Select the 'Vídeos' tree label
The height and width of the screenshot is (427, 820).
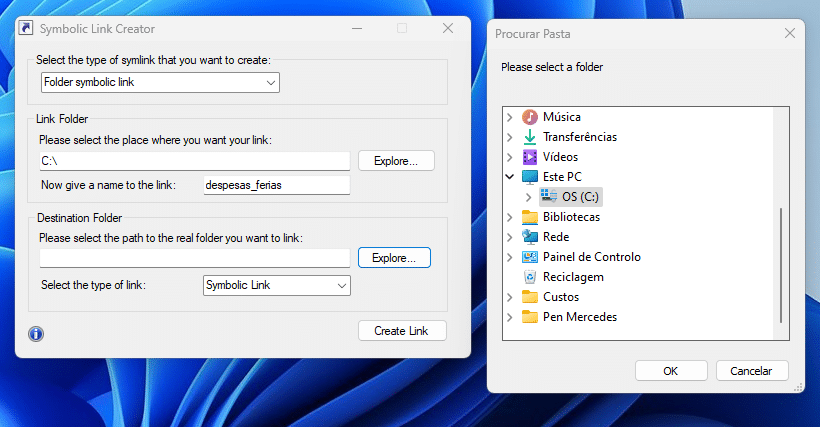561,157
